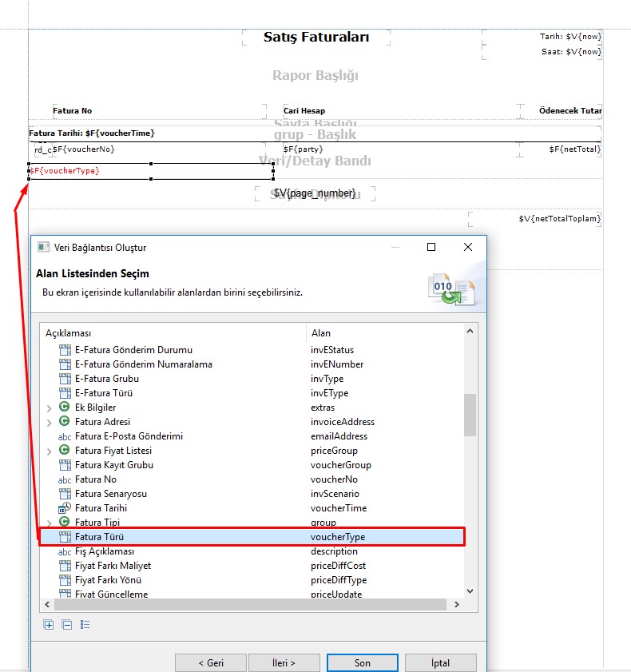Cancel the dialog with İptal
This screenshot has width=631, height=672.
pos(440,662)
